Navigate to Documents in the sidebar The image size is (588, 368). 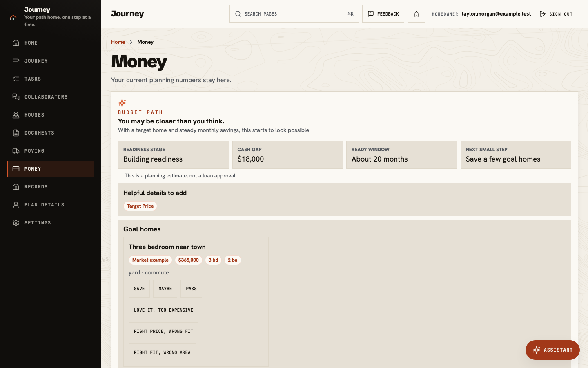51,133
